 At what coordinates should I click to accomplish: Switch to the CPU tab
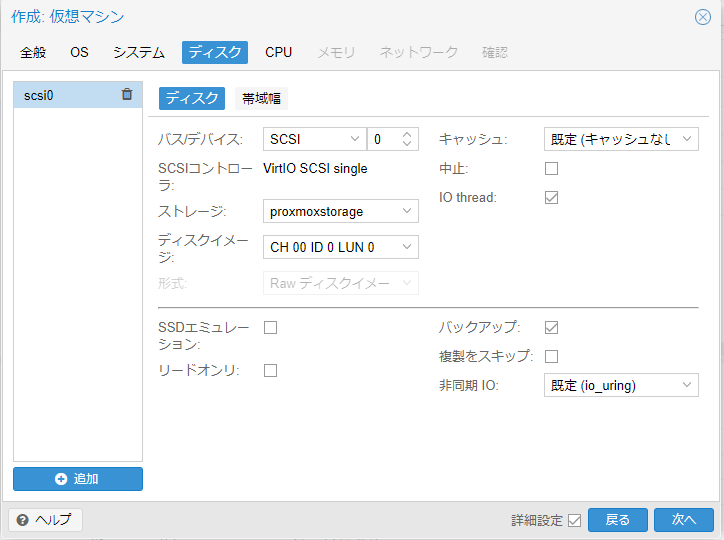(279, 52)
